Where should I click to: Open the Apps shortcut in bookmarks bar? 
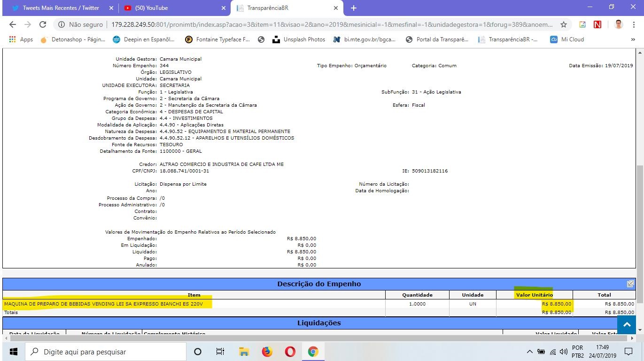coord(21,39)
